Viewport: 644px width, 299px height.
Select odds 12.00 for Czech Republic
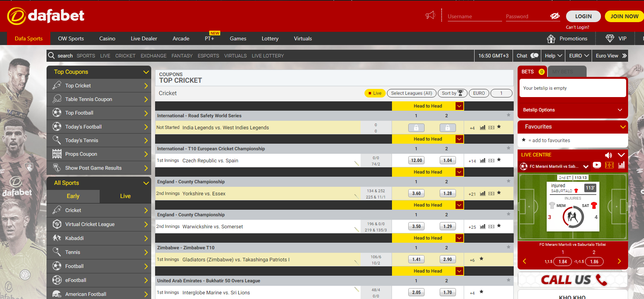tap(416, 160)
